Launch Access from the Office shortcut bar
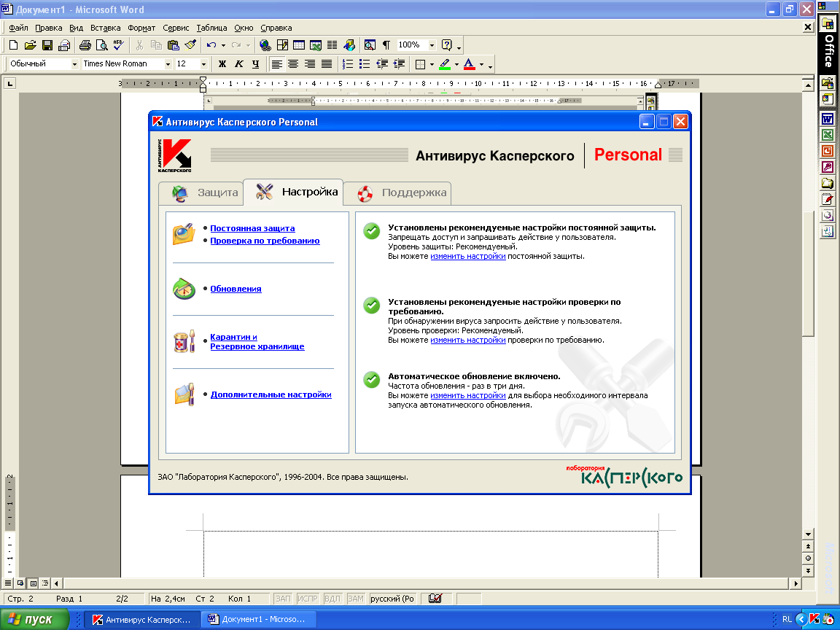This screenshot has height=630, width=840. coord(828,167)
